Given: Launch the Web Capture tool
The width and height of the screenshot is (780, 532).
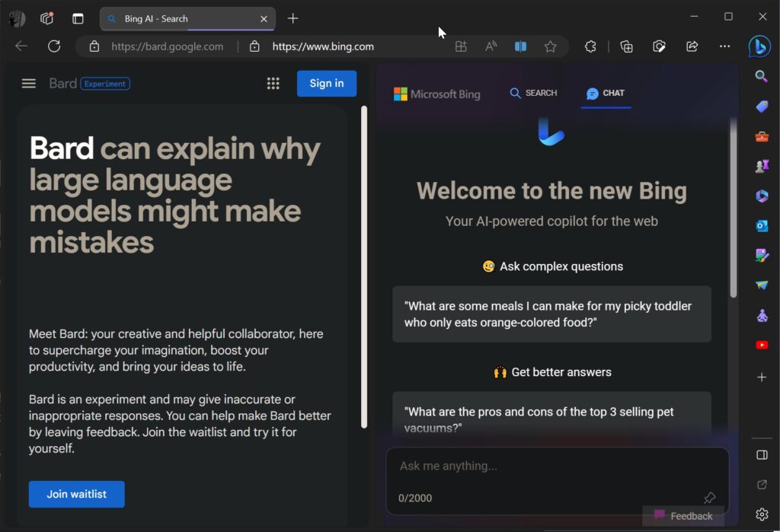Looking at the screenshot, I should point(659,46).
